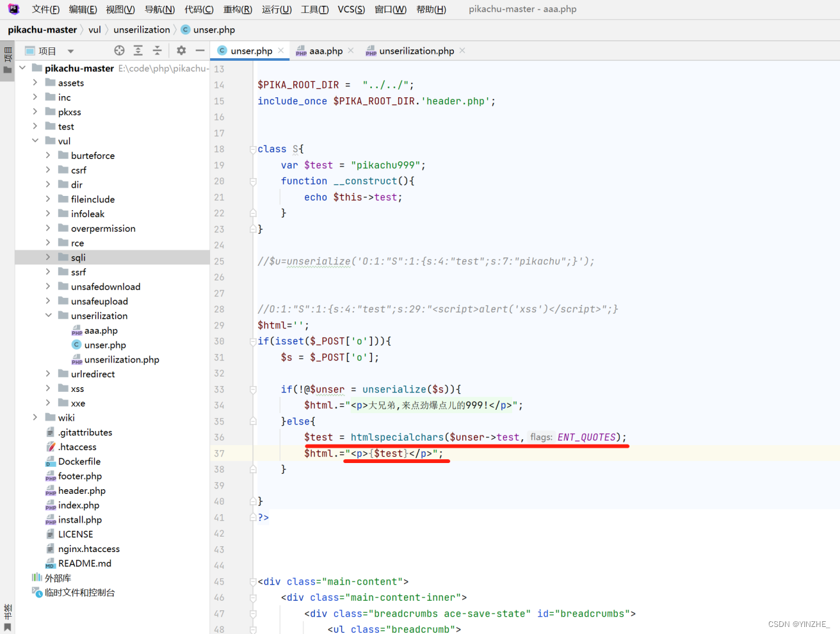840x634 pixels.
Task: Open header.php in the project tree
Action: [76, 491]
